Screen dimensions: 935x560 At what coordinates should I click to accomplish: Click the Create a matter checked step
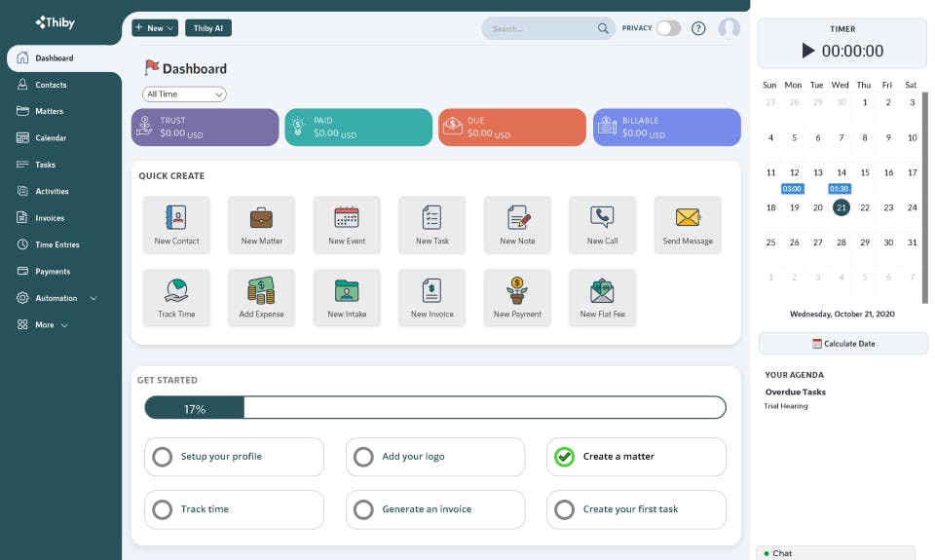click(636, 457)
